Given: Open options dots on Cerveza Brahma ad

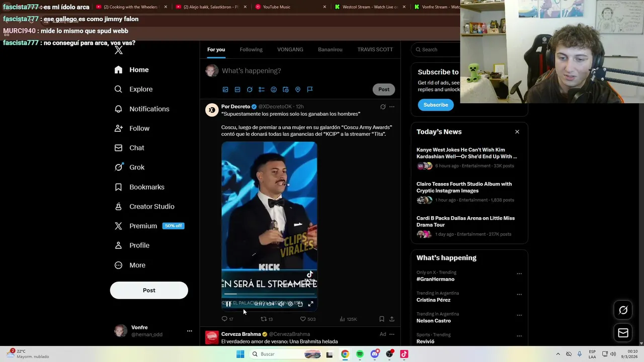Looking at the screenshot, I should pyautogui.click(x=392, y=334).
